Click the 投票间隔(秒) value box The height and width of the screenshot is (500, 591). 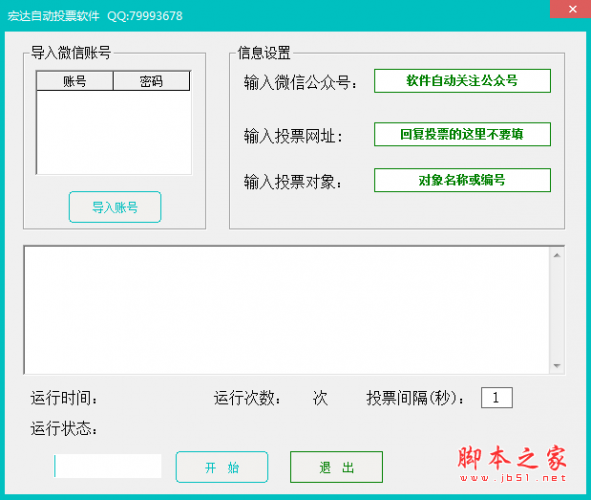coord(497,398)
